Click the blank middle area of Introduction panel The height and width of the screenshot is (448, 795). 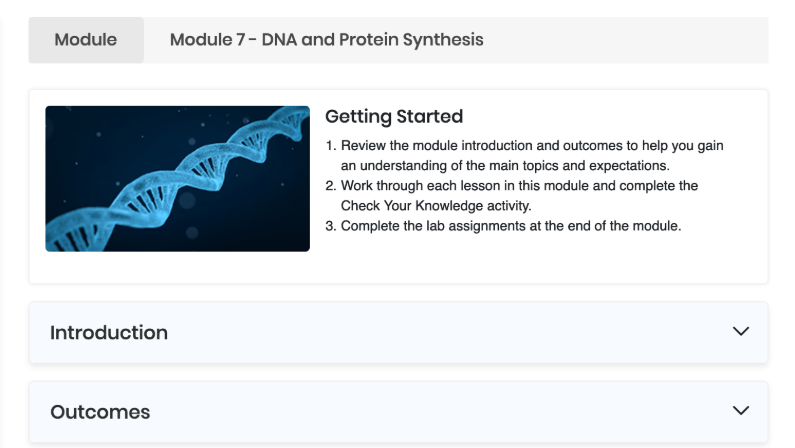pos(446,332)
